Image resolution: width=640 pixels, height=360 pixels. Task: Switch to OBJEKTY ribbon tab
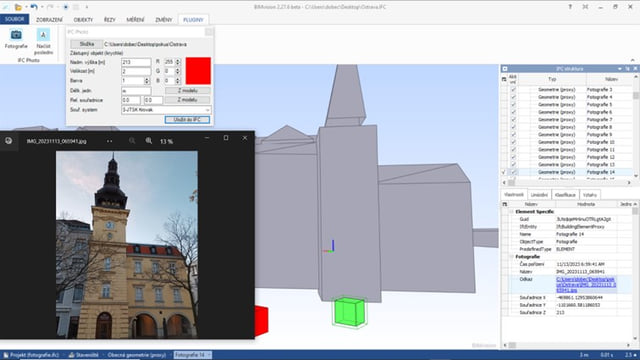click(83, 20)
